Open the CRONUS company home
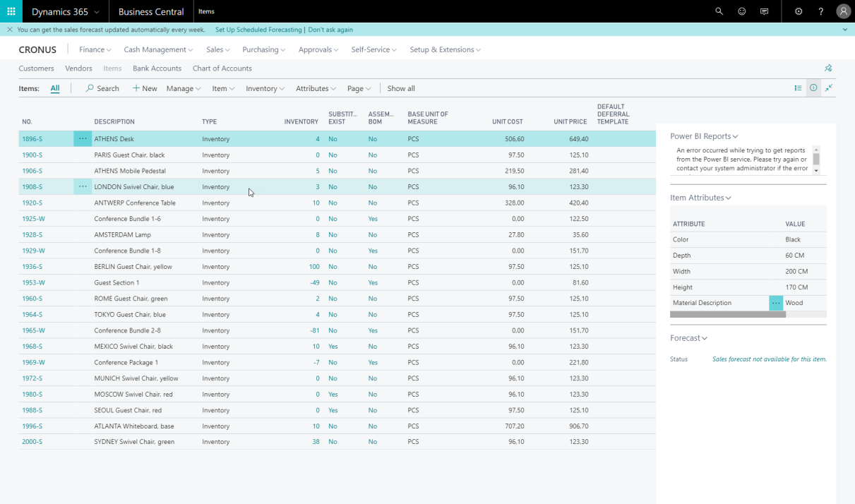 click(x=37, y=49)
